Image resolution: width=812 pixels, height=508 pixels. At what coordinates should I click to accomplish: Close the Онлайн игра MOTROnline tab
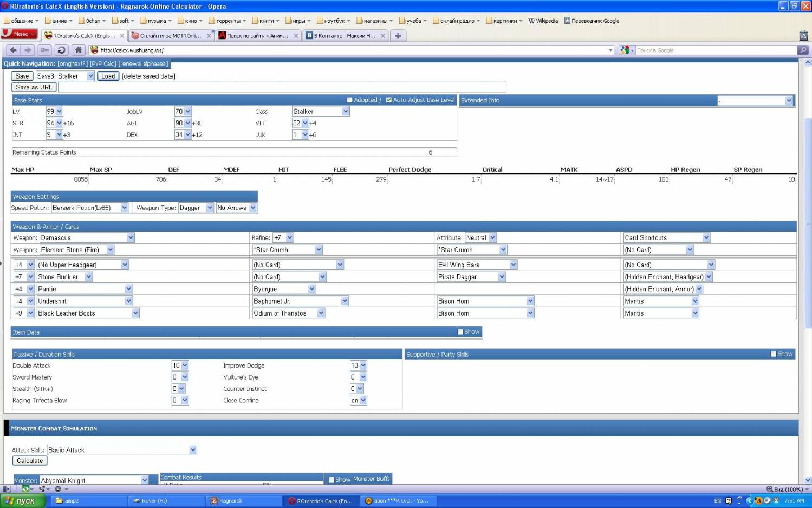[209, 36]
